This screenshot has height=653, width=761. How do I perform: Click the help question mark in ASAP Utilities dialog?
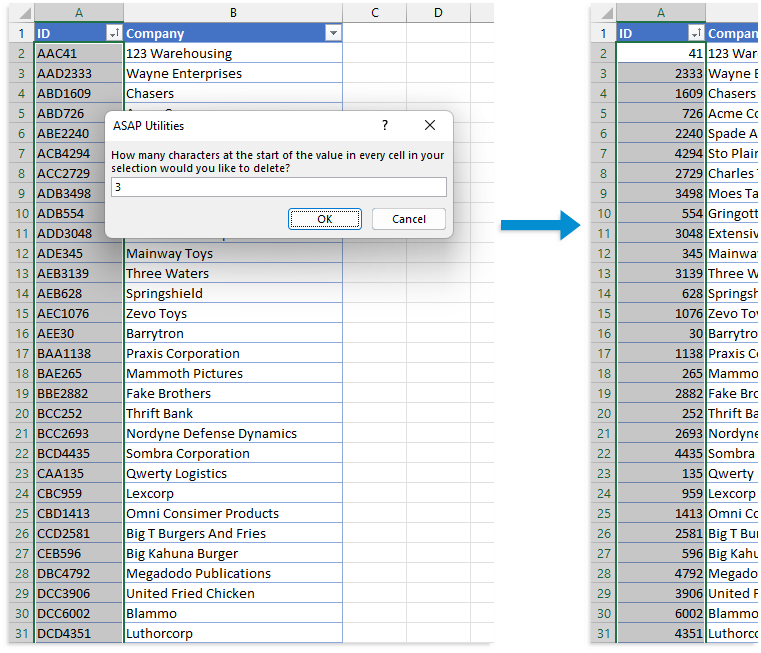click(385, 126)
